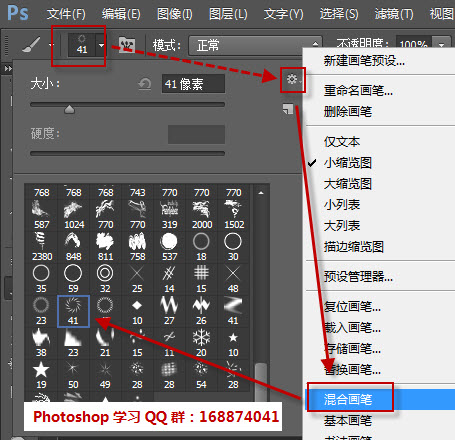Open the 文件(F) menu

[66, 14]
